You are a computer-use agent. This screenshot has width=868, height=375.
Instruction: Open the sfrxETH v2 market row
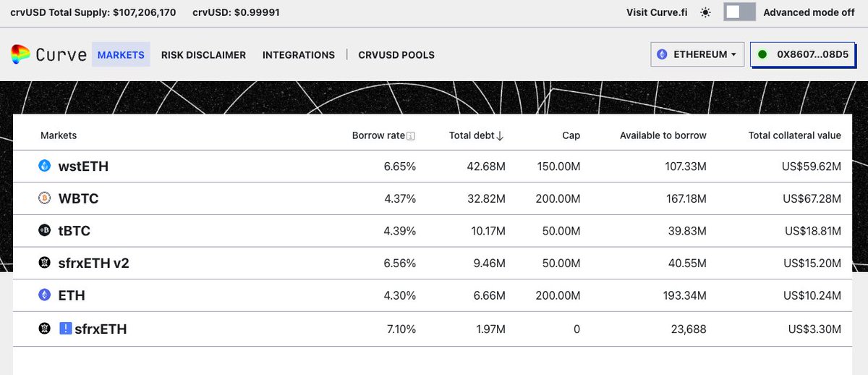click(x=433, y=264)
